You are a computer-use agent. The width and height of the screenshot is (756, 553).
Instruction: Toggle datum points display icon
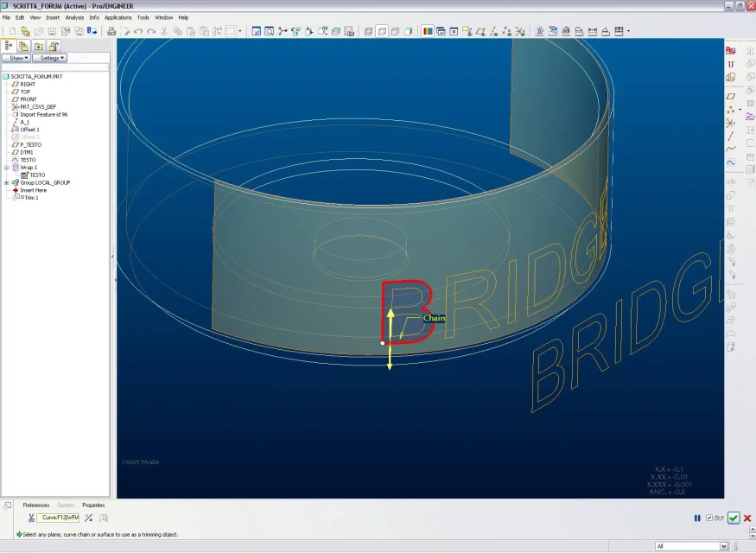click(x=506, y=31)
